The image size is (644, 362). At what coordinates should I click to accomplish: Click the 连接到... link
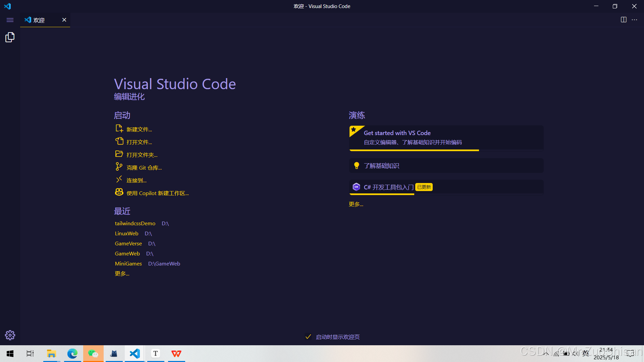[x=137, y=180]
